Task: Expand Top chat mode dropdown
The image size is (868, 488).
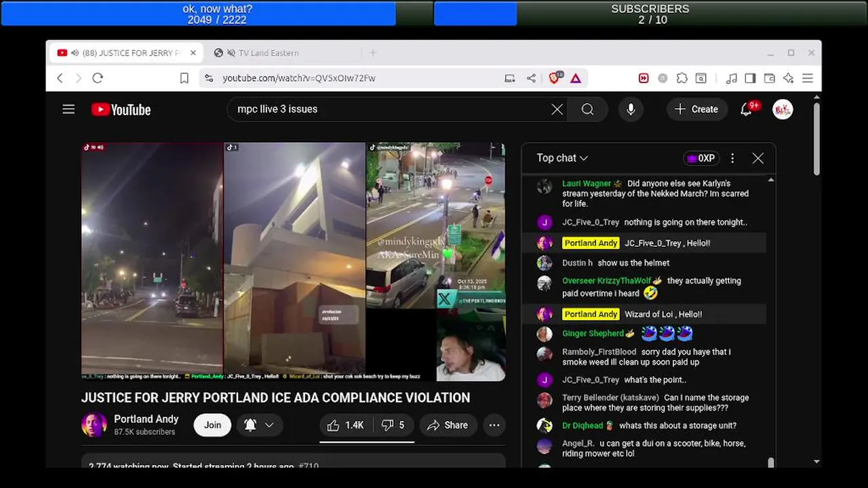Action: click(562, 158)
